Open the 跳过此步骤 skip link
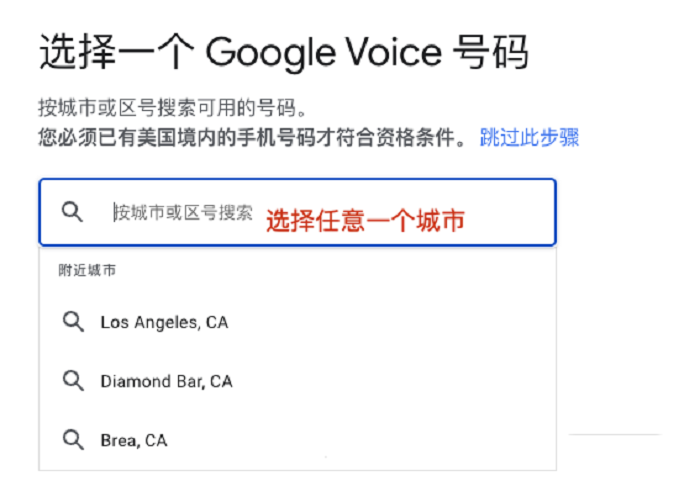This screenshot has width=700, height=481. 529,137
